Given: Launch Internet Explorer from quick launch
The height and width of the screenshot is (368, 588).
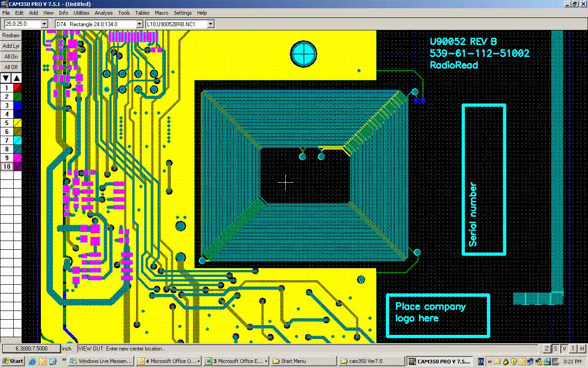Looking at the screenshot, I should [32, 361].
